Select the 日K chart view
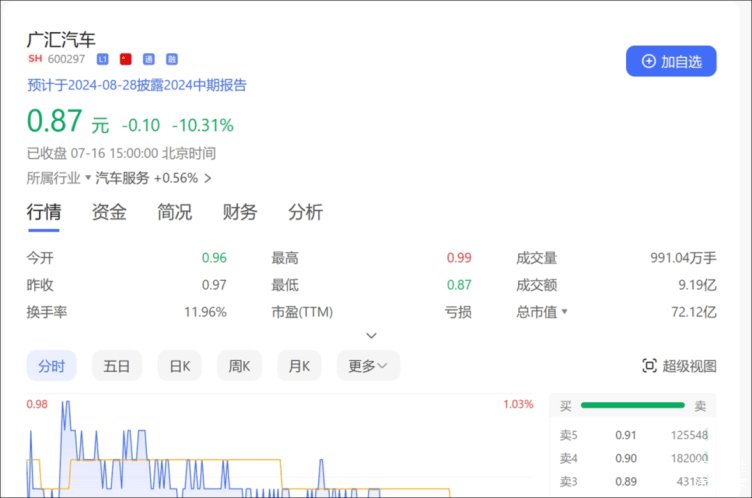Screen dimensions: 752x498 [x=180, y=366]
